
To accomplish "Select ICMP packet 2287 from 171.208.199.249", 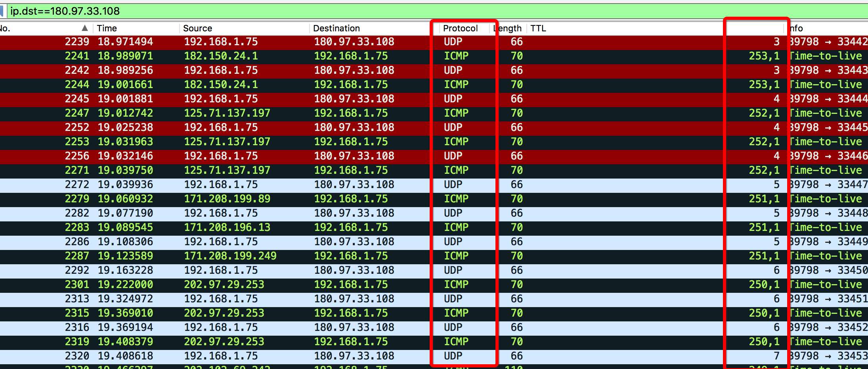I will (277, 256).
